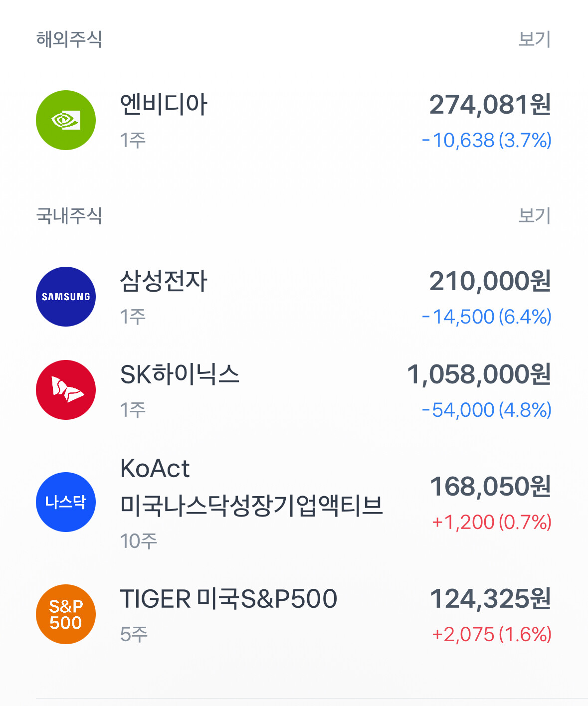Tap the -54,000 (4.8%) loss figure
Viewport: 588px width, 706px height.
(486, 410)
